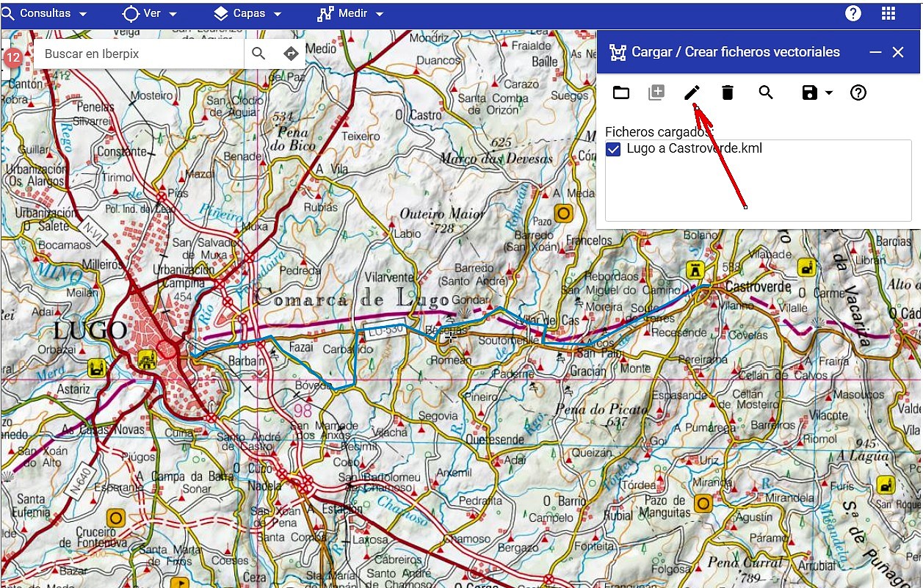Click the Pena do Picato label on map
923x588 pixels.
pyautogui.click(x=602, y=409)
